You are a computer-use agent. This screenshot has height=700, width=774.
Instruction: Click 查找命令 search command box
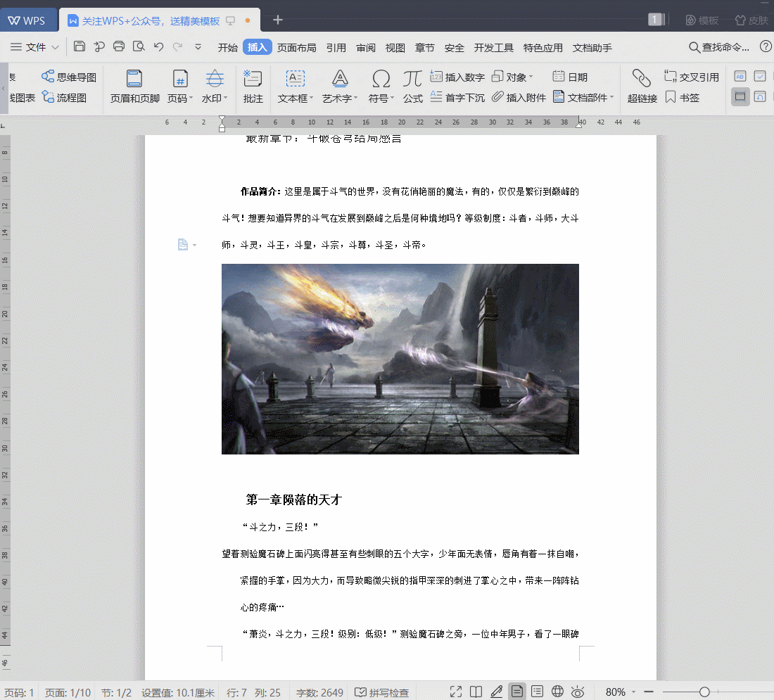pos(719,47)
